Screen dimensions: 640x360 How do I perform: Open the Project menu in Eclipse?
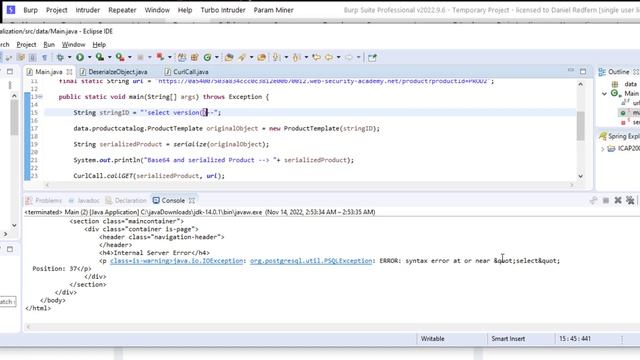click(26, 44)
